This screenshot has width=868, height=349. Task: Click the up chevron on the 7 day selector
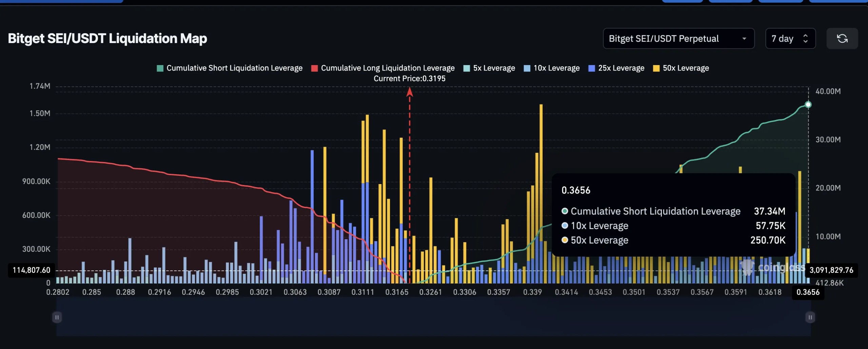pos(806,35)
